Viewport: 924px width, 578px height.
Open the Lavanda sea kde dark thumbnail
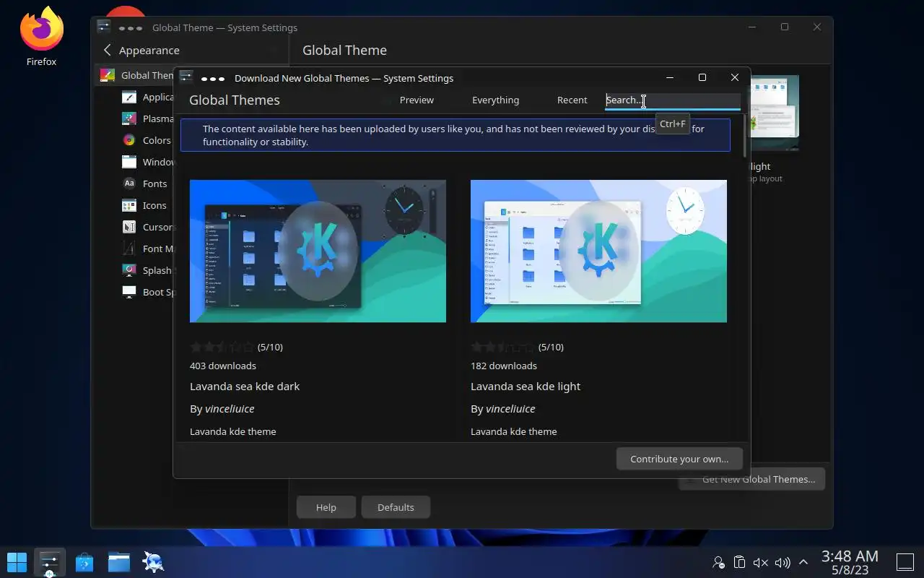318,251
